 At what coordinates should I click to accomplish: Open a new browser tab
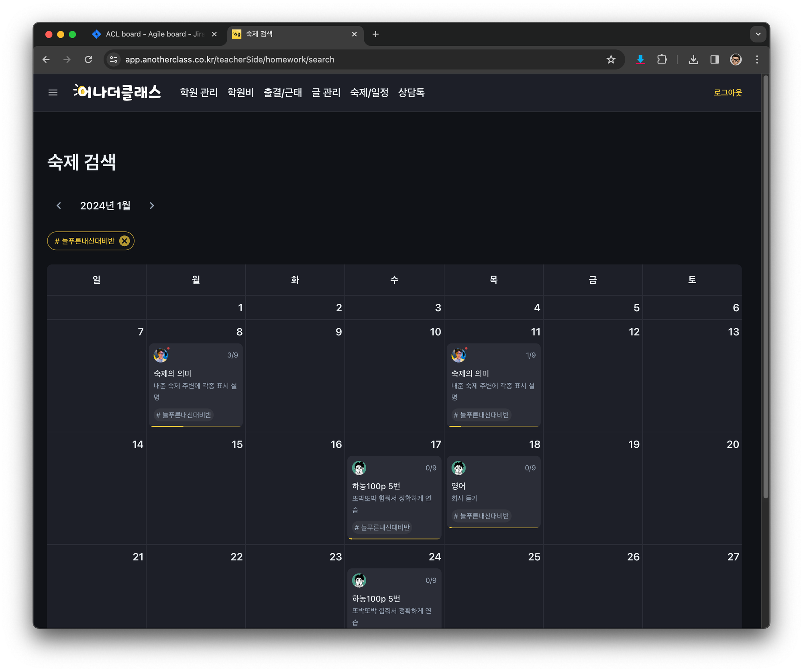(x=375, y=34)
